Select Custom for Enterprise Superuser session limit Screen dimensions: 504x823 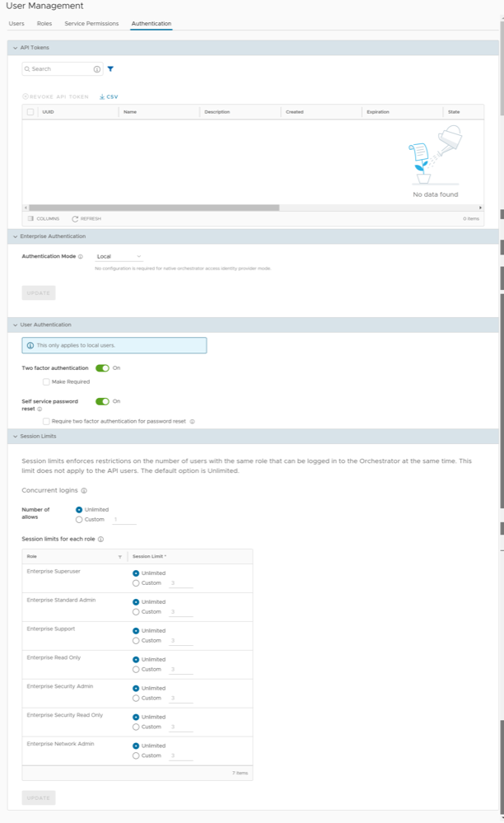pyautogui.click(x=136, y=583)
